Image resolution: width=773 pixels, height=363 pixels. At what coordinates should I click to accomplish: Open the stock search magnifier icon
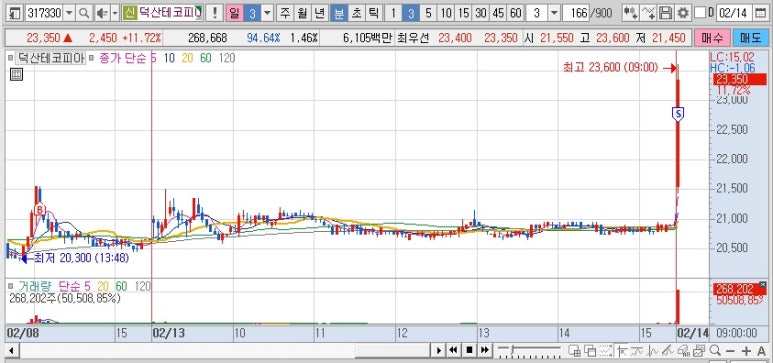click(84, 13)
